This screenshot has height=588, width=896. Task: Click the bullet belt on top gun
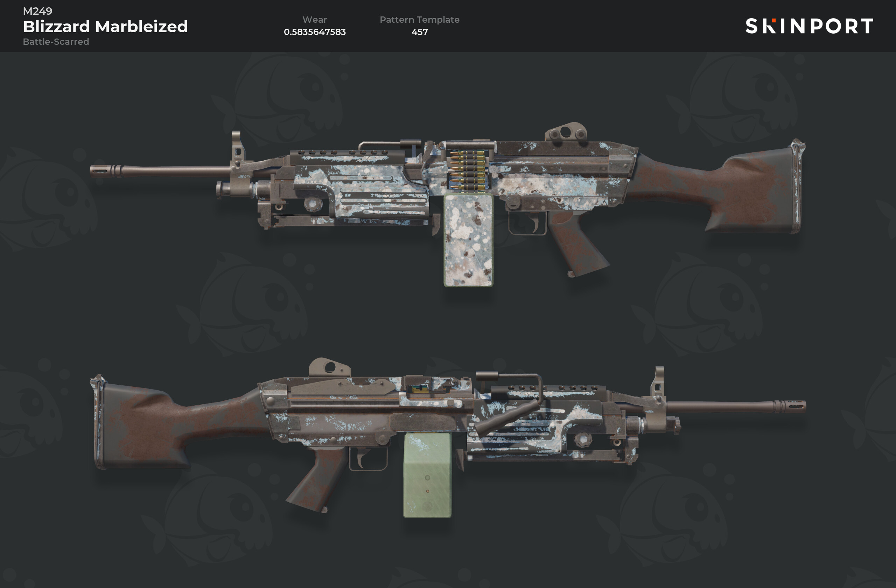click(467, 170)
